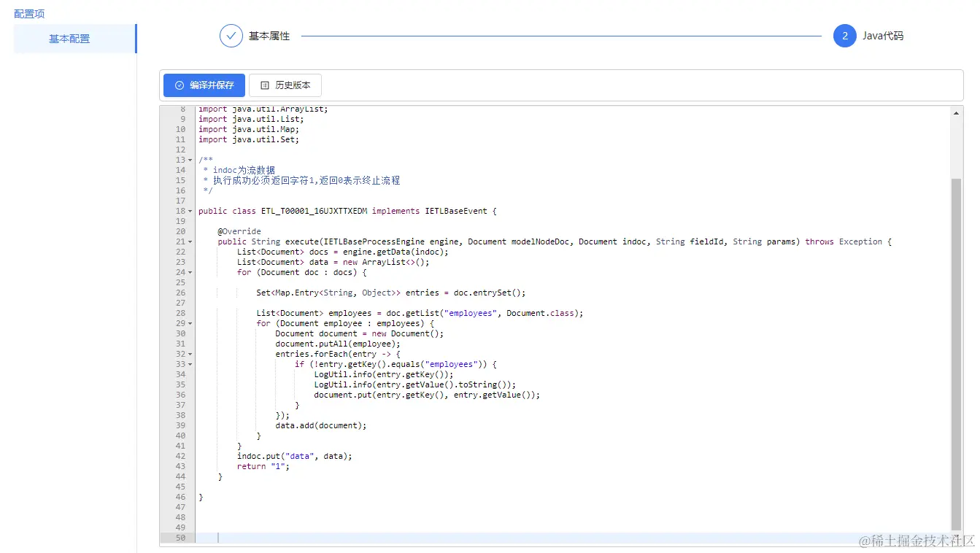Fold the for loop at line 24
This screenshot has width=980, height=553.
[190, 272]
